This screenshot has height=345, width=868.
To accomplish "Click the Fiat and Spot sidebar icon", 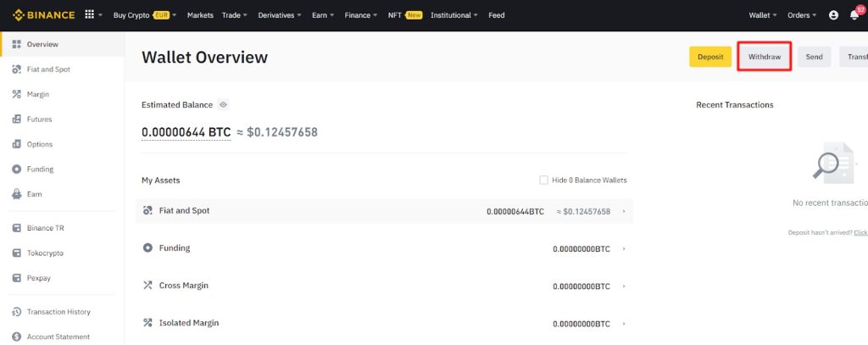I will (x=17, y=70).
